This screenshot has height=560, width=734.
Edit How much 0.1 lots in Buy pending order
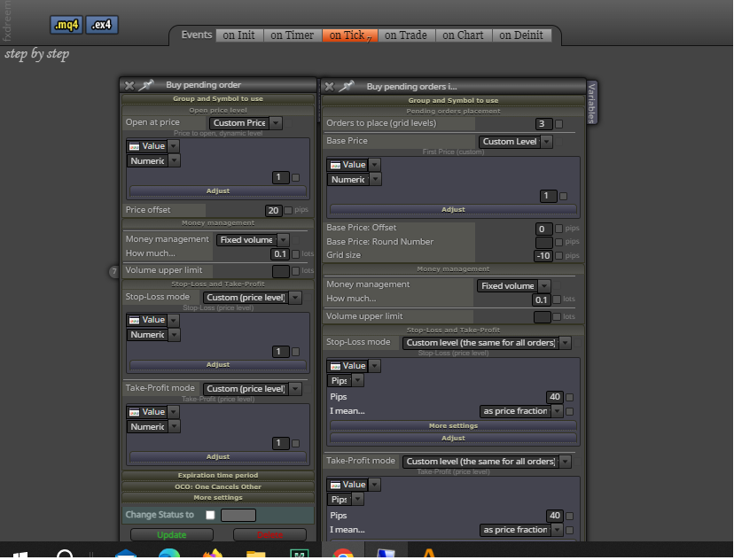tap(280, 254)
